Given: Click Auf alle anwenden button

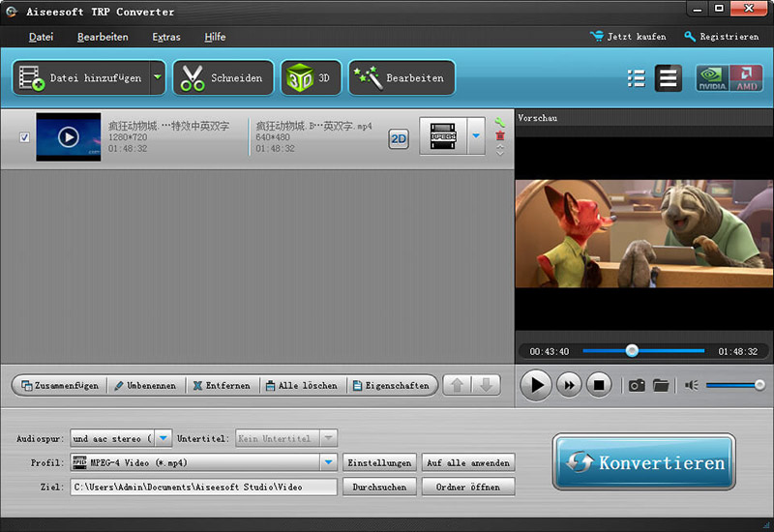Looking at the screenshot, I should click(x=468, y=463).
